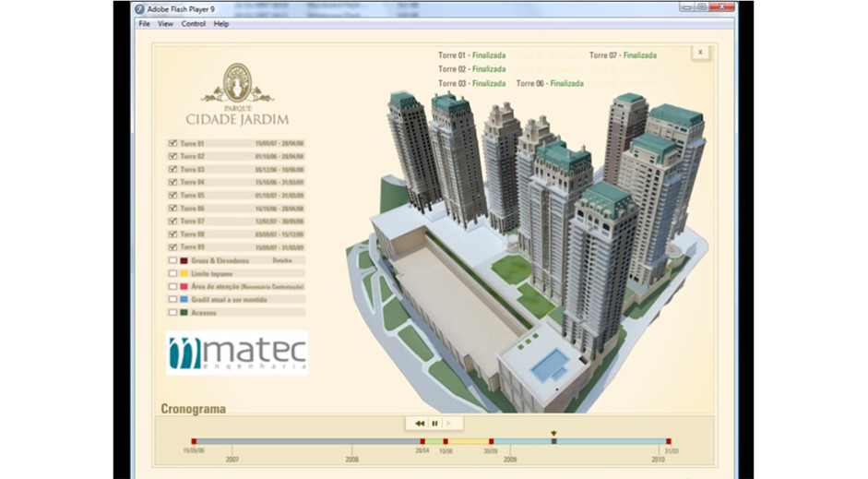Click the Detalhe link beside Gruas & Elevadores
Image resolution: width=868 pixels, height=479 pixels.
coord(282,260)
